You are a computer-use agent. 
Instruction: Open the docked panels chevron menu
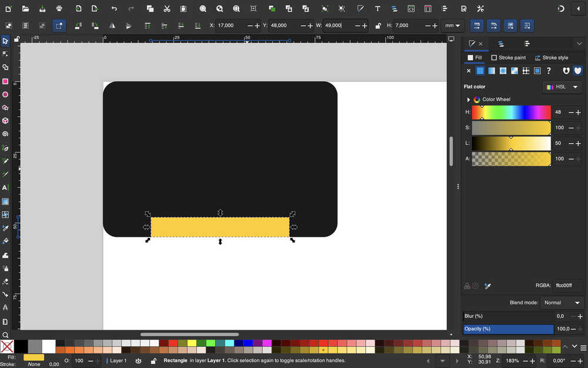point(579,44)
